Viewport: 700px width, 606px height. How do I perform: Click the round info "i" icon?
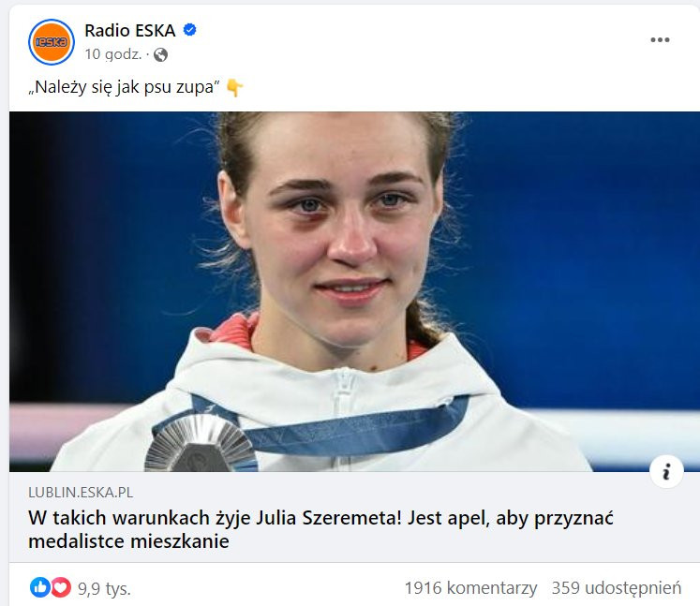coord(666,472)
